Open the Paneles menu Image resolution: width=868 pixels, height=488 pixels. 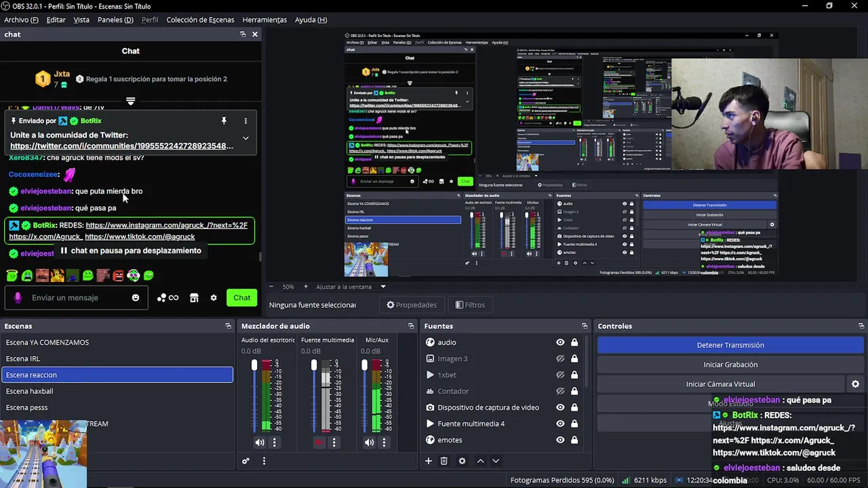pyautogui.click(x=115, y=20)
